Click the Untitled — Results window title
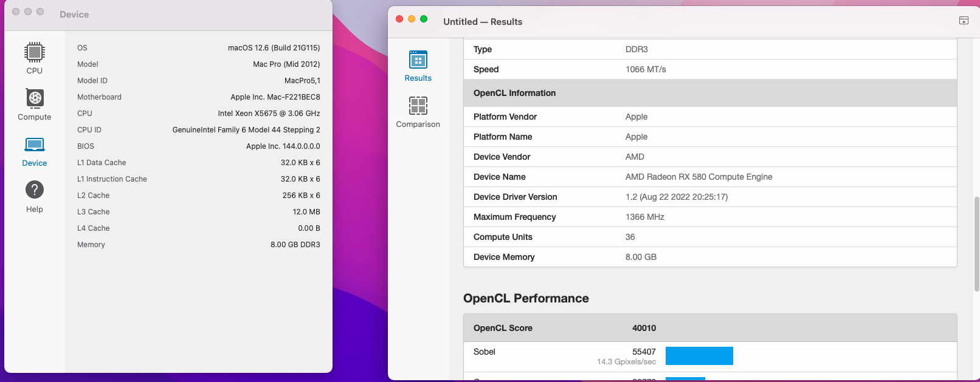 (x=483, y=21)
